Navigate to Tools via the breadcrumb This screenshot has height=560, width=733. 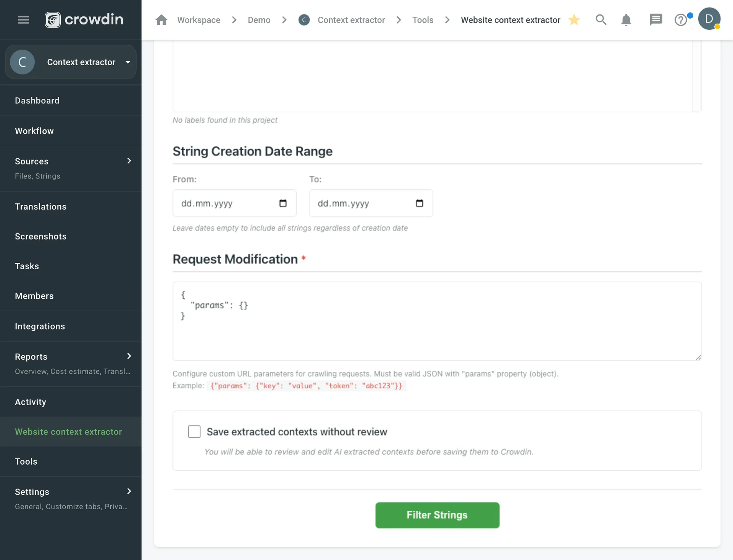pyautogui.click(x=423, y=20)
